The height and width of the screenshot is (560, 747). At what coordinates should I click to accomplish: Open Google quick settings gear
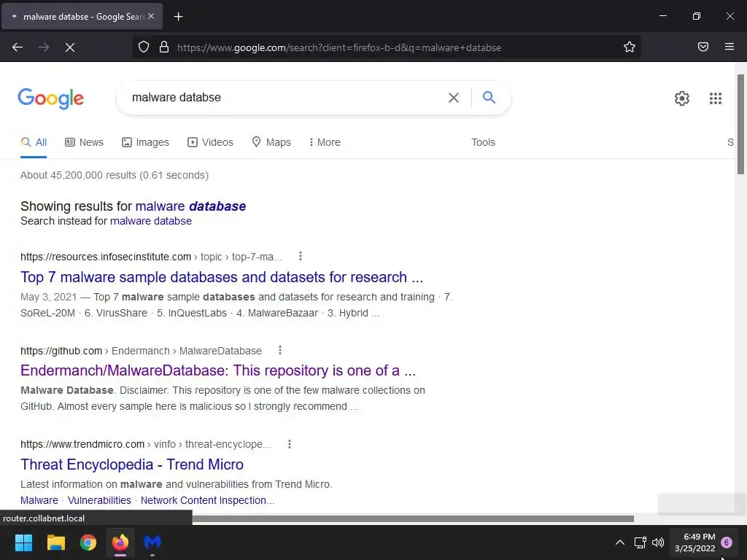pos(682,98)
